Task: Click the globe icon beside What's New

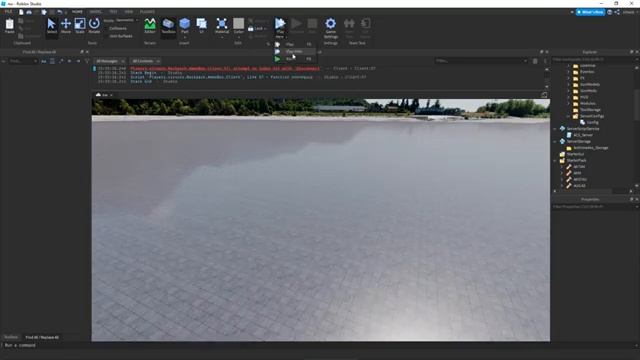Action: [609, 12]
